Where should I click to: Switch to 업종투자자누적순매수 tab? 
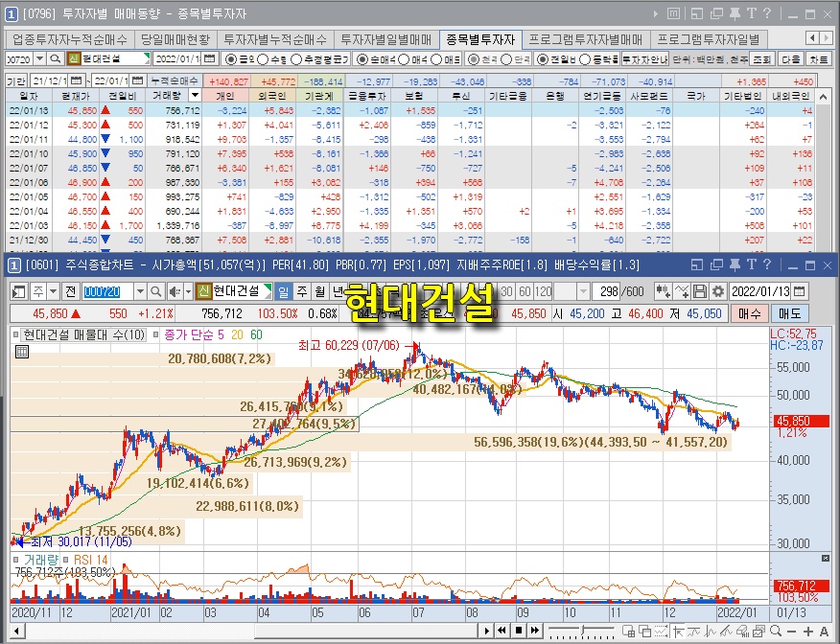click(x=70, y=39)
